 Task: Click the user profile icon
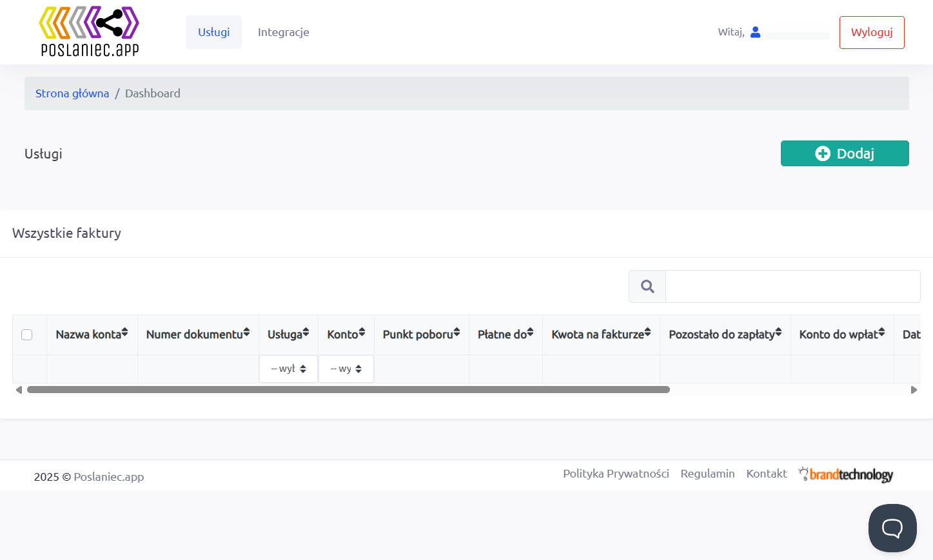756,32
